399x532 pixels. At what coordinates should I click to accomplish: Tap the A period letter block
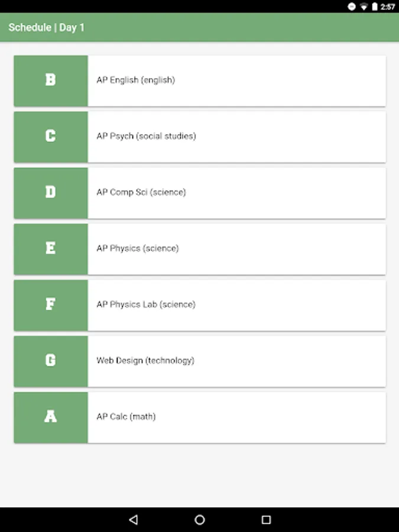(x=51, y=417)
